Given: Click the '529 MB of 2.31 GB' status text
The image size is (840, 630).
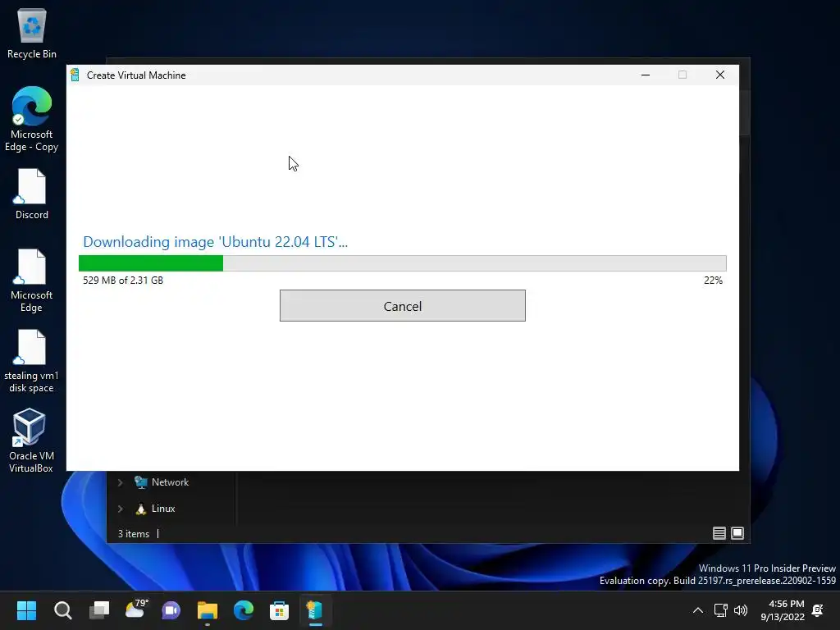Looking at the screenshot, I should (x=123, y=281).
